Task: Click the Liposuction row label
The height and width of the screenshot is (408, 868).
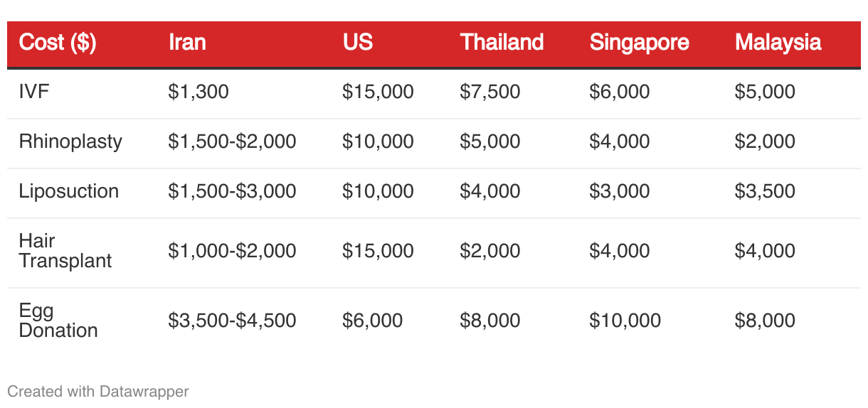Action: (68, 191)
